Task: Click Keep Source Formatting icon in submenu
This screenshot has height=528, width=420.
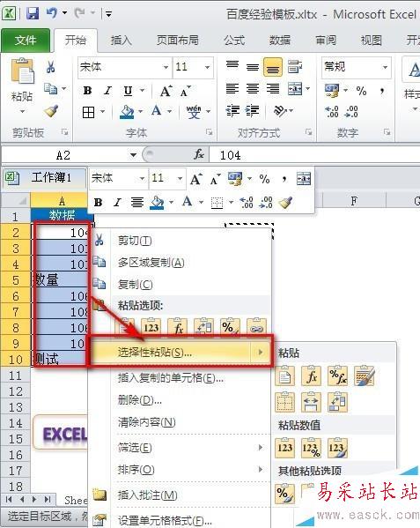Action: pyautogui.click(x=365, y=376)
